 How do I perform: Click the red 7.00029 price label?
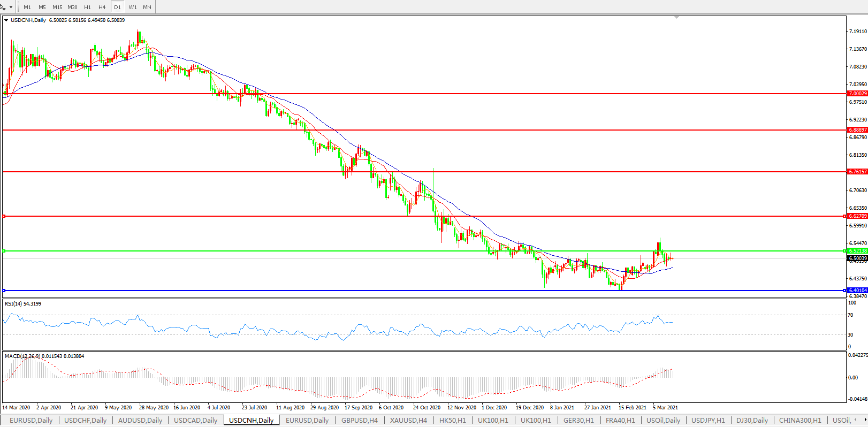click(x=857, y=94)
